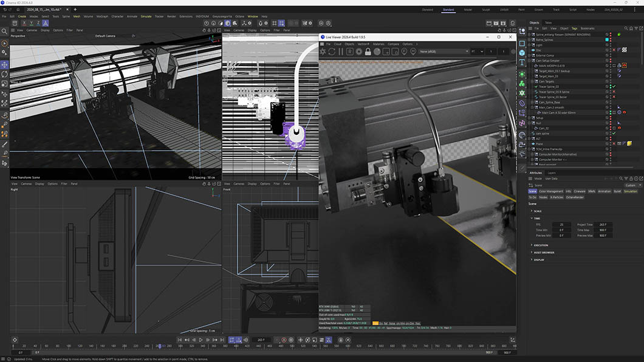This screenshot has width=644, height=362.
Task: Restart render with Live Viewer refresh icon
Action: [x=332, y=52]
